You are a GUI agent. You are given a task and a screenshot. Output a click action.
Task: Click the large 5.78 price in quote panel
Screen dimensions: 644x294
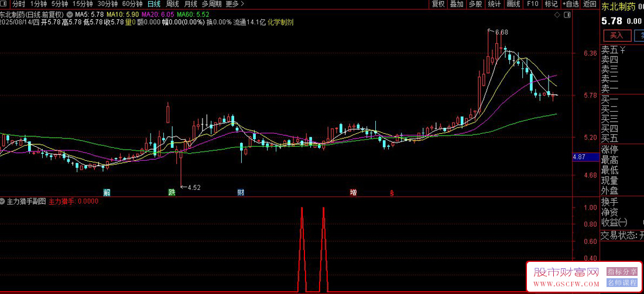(x=612, y=21)
